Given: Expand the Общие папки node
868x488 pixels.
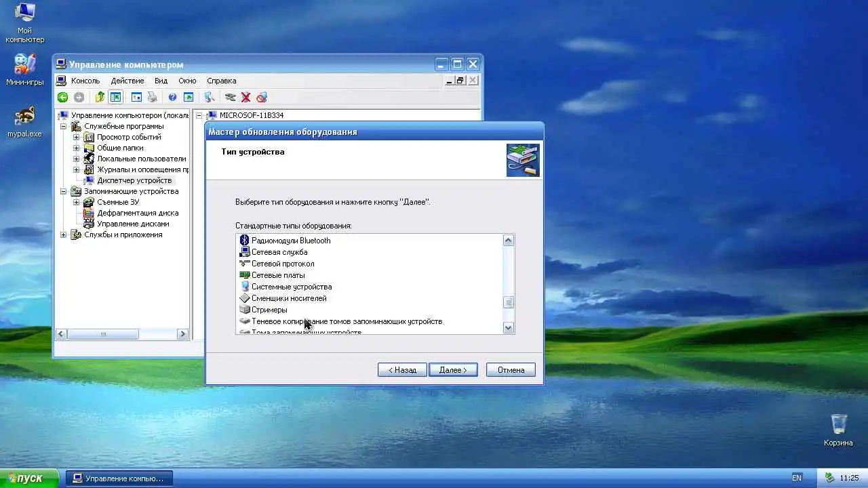Looking at the screenshot, I should (x=77, y=148).
